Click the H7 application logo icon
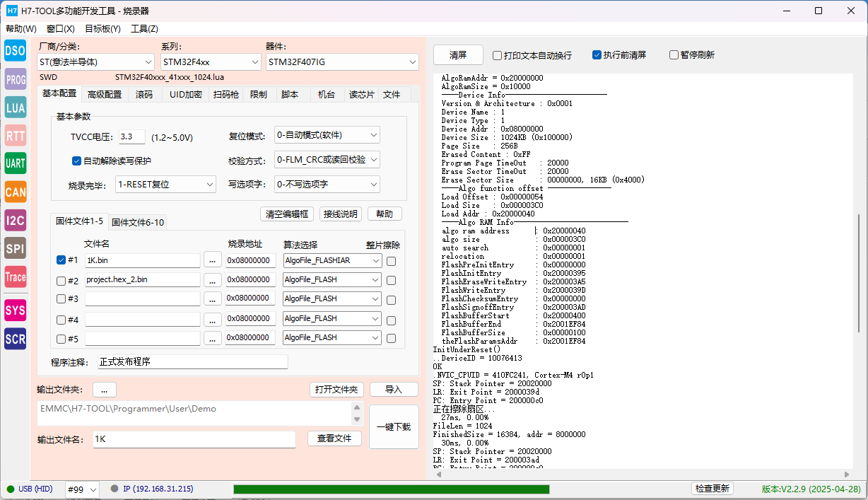This screenshot has width=868, height=500. 12,11
